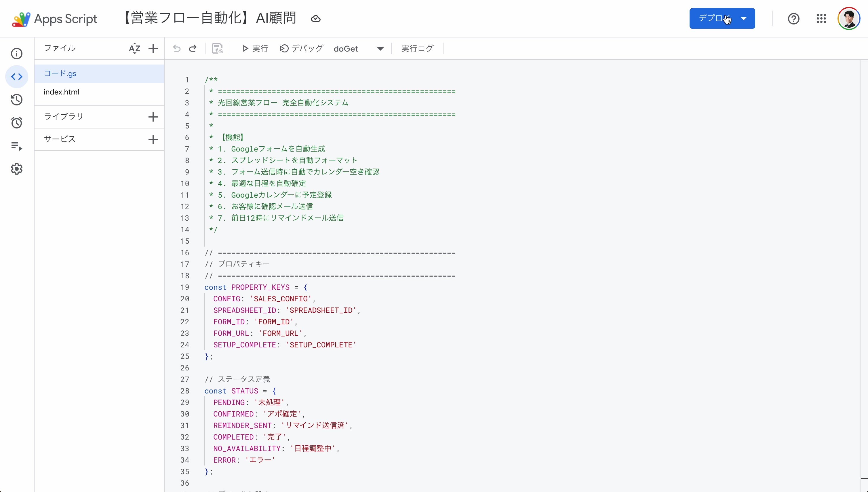Select the index.html file
Screen dimensions: 868x492
pos(62,92)
